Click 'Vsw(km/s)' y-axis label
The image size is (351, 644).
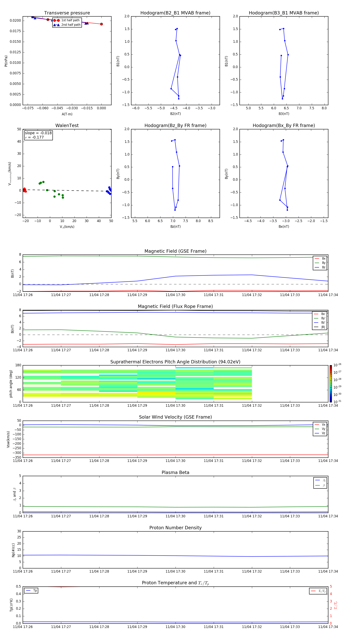tap(8, 439)
